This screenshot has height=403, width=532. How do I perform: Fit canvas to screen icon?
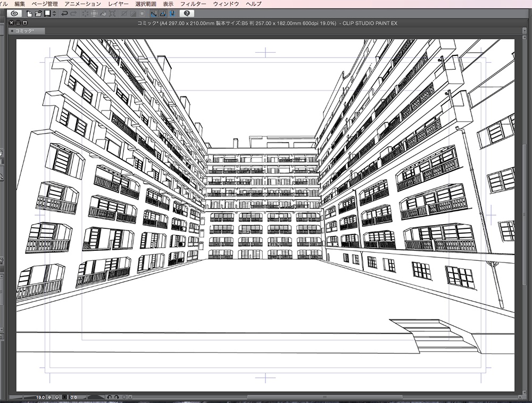[64, 397]
